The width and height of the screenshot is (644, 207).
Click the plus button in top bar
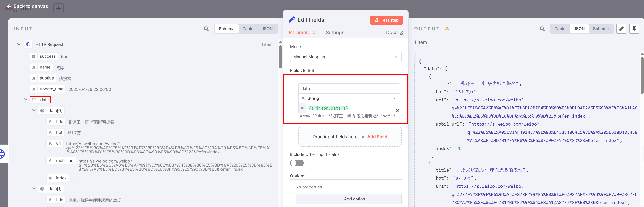(58, 8)
